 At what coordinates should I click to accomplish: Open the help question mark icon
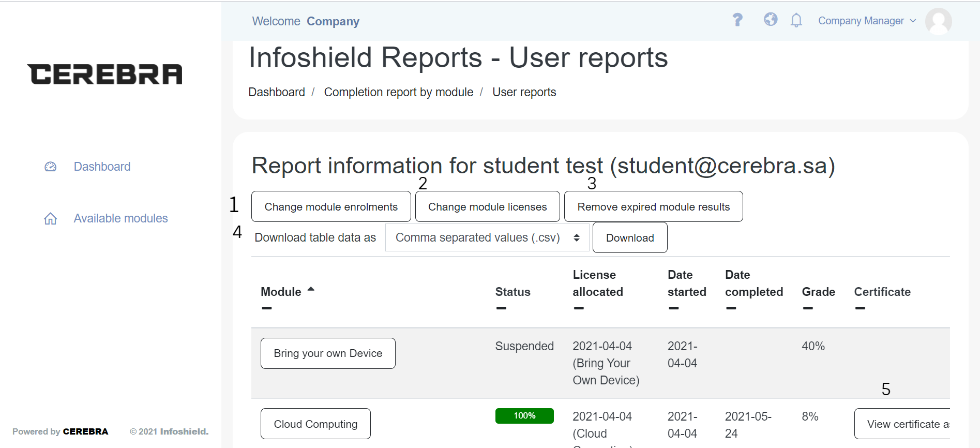(737, 20)
